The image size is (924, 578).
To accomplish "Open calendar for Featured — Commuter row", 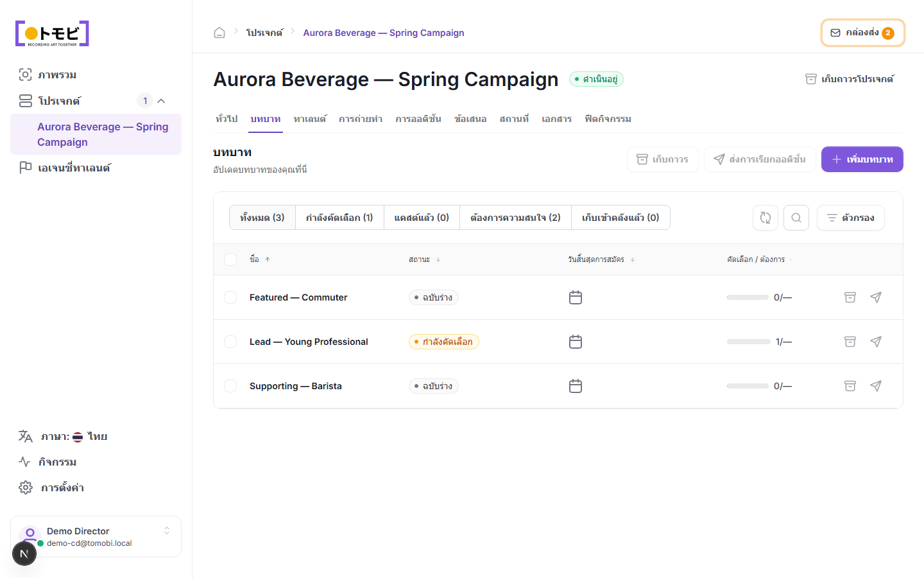I will point(576,297).
